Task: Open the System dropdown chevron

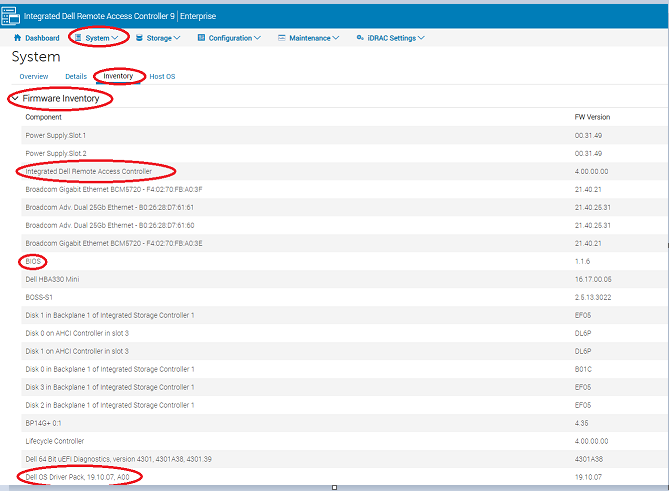Action: click(x=114, y=38)
